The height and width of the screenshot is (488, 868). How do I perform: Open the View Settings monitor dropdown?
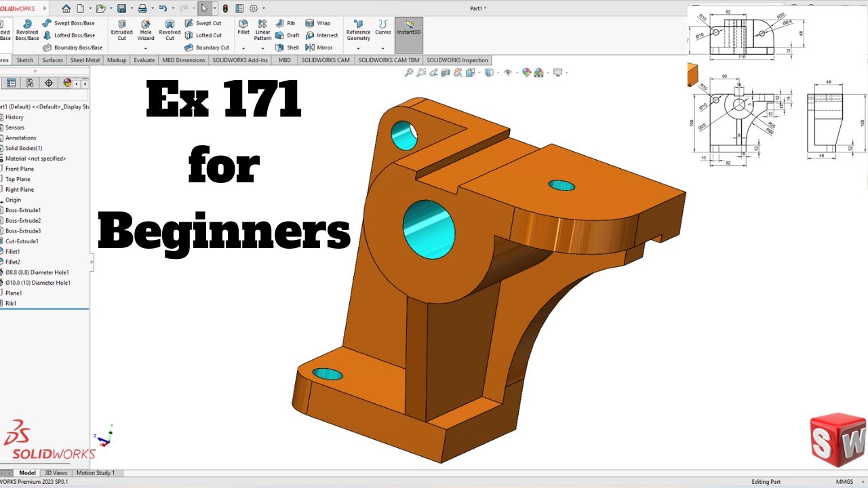point(566,73)
